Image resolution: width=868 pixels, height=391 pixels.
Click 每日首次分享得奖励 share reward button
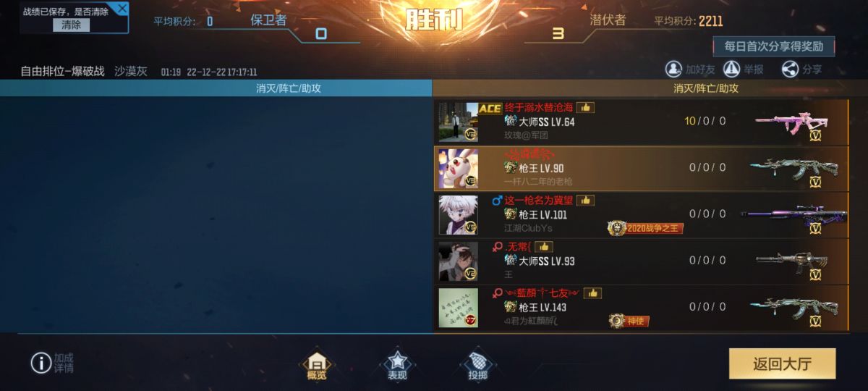coord(774,46)
